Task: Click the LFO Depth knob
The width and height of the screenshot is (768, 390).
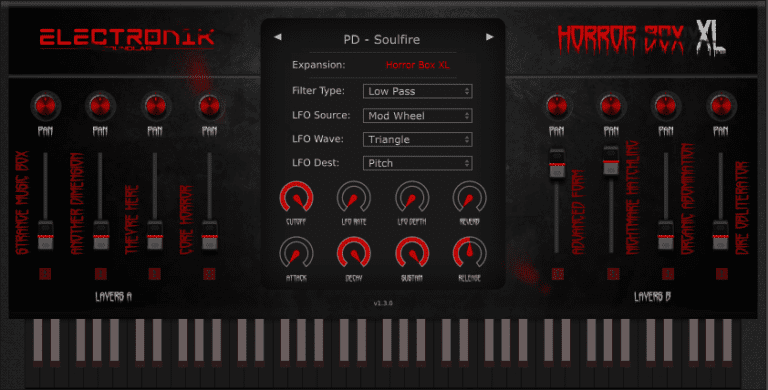Action: tap(412, 198)
